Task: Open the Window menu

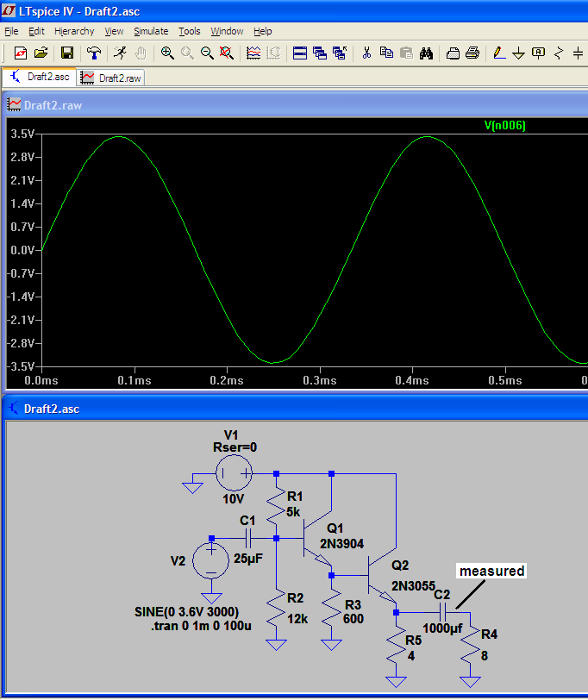Action: (x=227, y=31)
